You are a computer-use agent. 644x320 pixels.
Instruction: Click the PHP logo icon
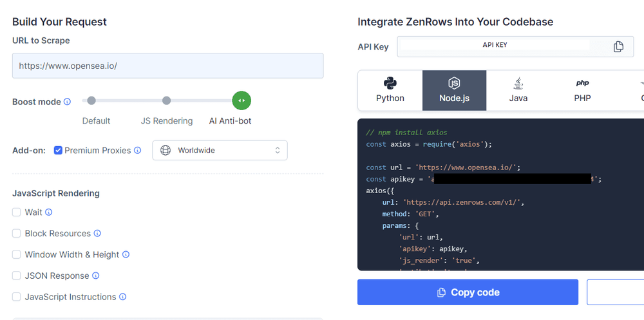(x=582, y=84)
